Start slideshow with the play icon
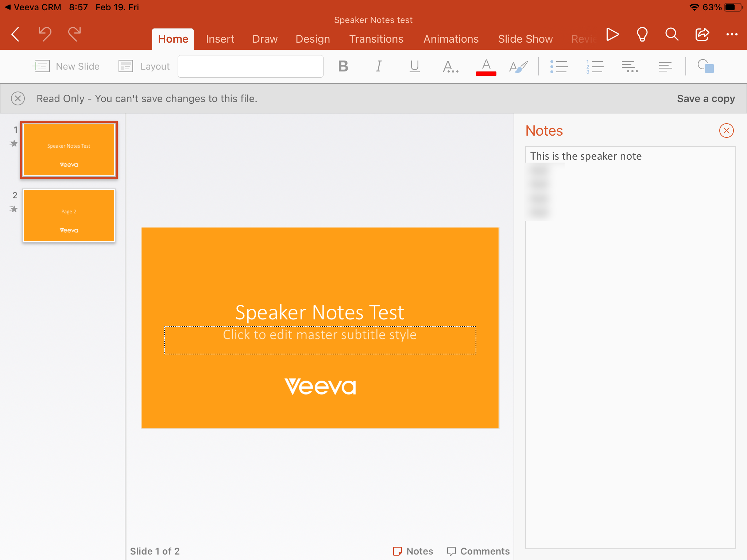This screenshot has height=560, width=747. tap(612, 35)
